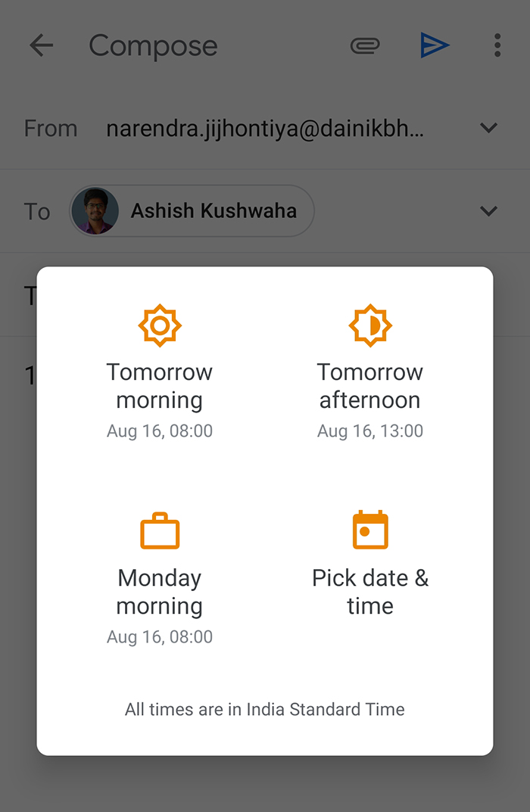Select the Monday morning text option
The image size is (530, 812).
[x=160, y=592]
